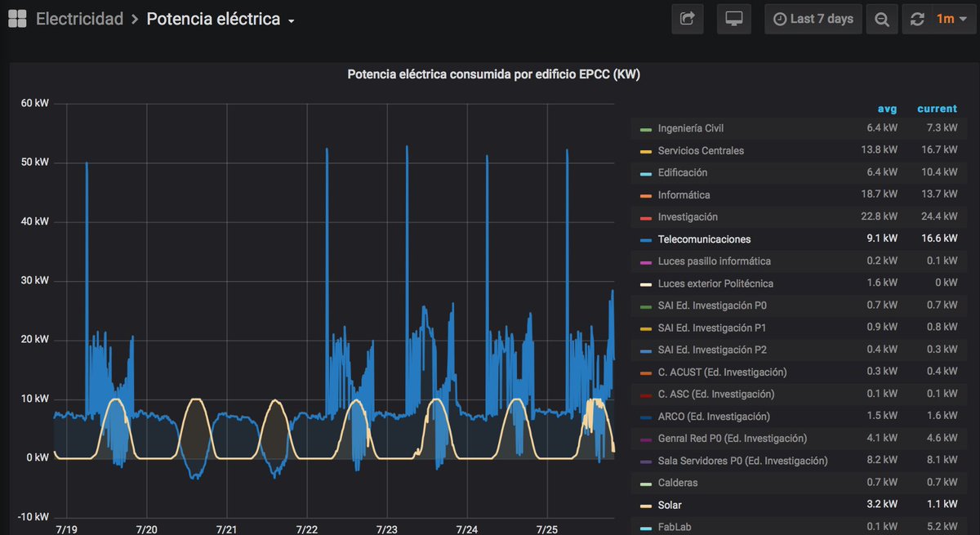Select SAI Ed. Investigación P2 legend entry
980x535 pixels.
[x=712, y=350]
